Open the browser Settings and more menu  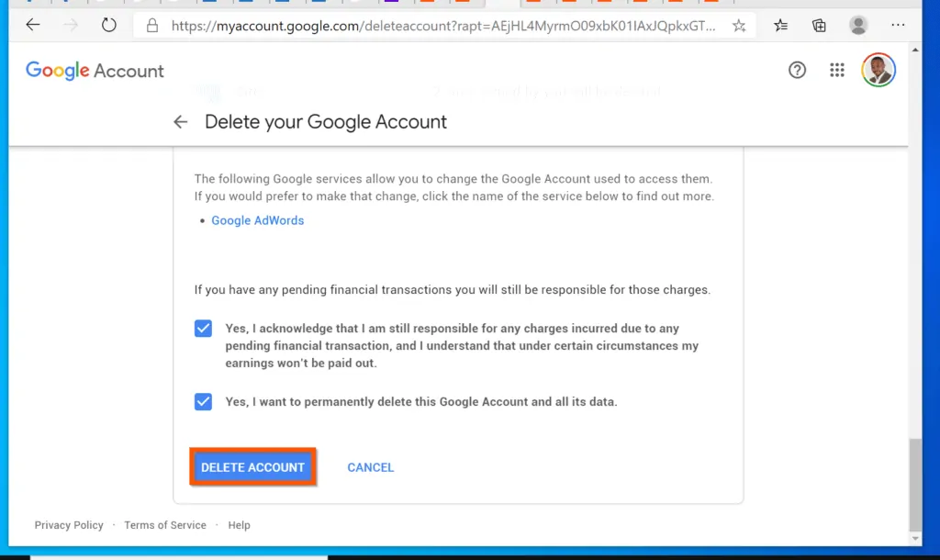pyautogui.click(x=898, y=25)
